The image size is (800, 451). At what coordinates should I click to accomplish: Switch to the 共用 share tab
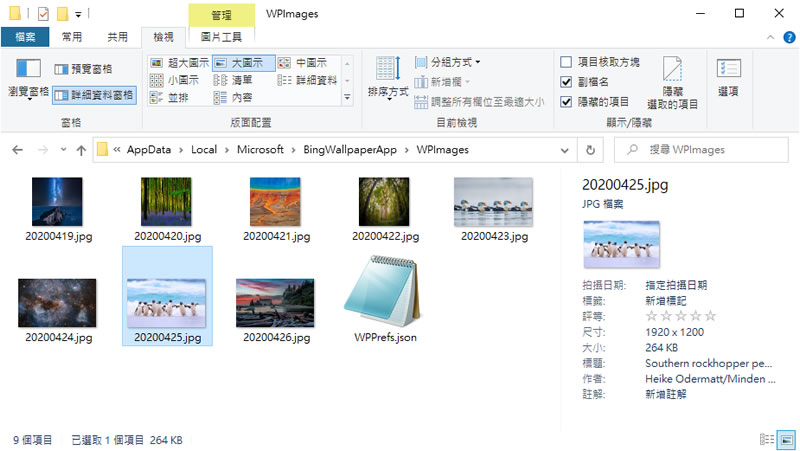pyautogui.click(x=117, y=37)
